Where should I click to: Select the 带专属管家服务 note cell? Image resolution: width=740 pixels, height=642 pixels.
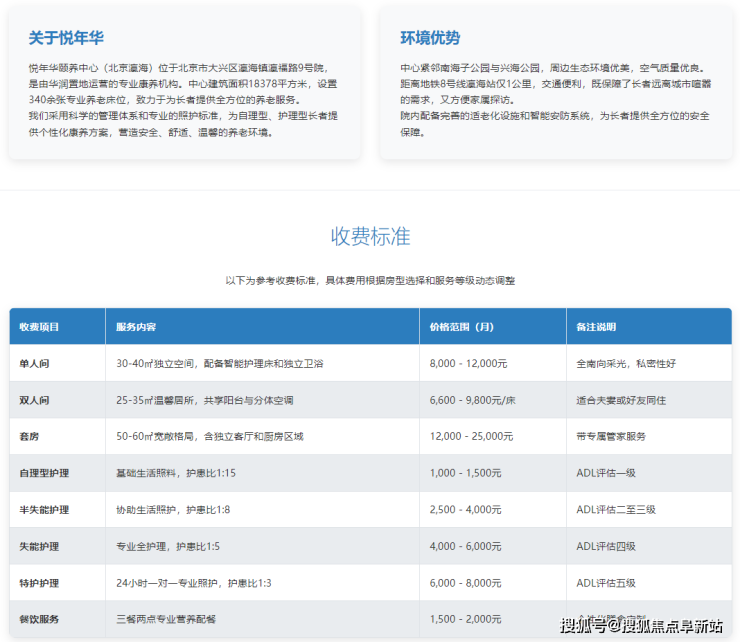tap(611, 437)
